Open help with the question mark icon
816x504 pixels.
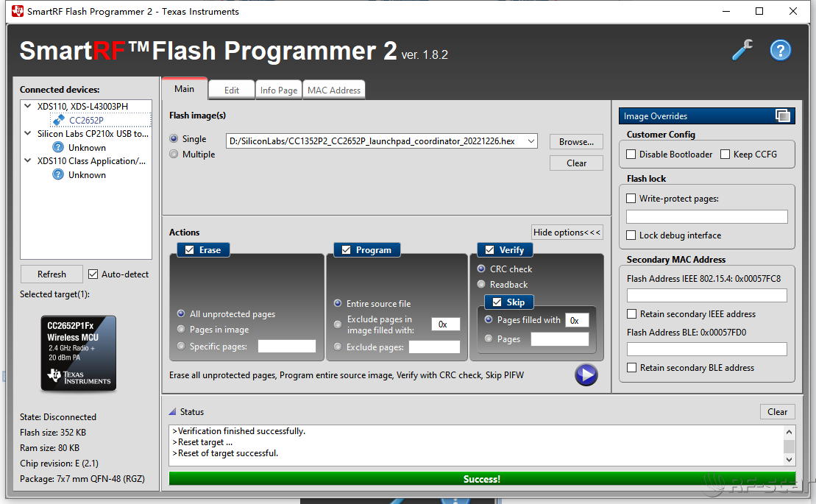coord(780,50)
